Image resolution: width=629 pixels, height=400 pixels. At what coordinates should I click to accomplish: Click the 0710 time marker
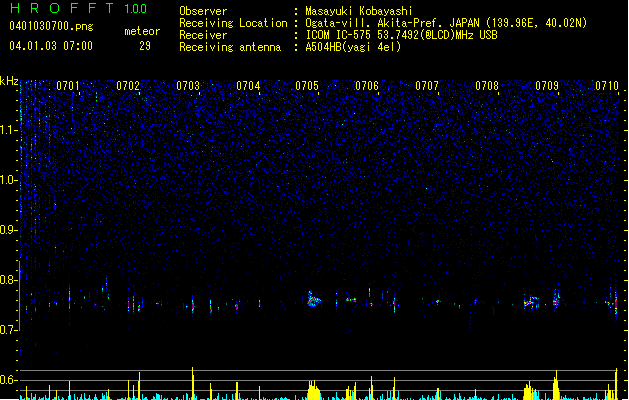pyautogui.click(x=607, y=85)
